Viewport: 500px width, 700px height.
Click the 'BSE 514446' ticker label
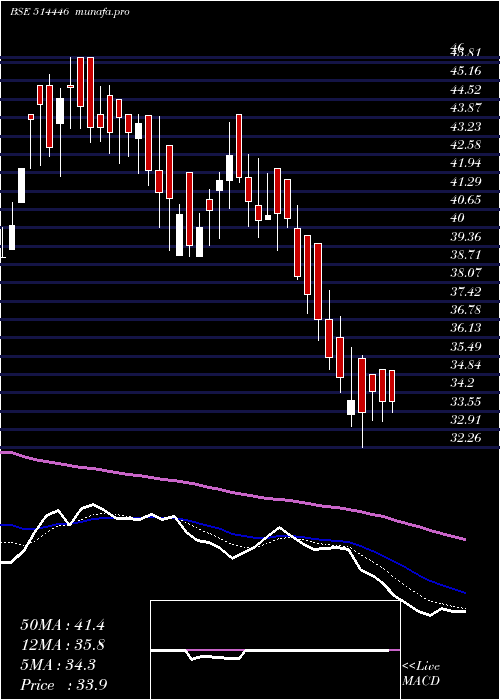point(39,12)
